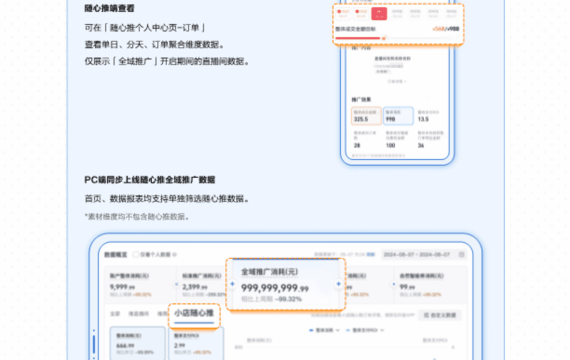Switch to the 全部 tab

(115, 314)
